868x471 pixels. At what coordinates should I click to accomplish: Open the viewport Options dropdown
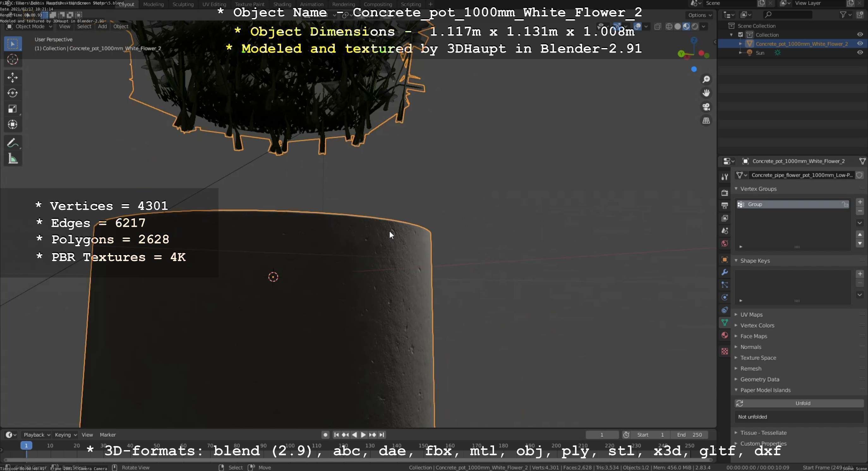click(700, 15)
